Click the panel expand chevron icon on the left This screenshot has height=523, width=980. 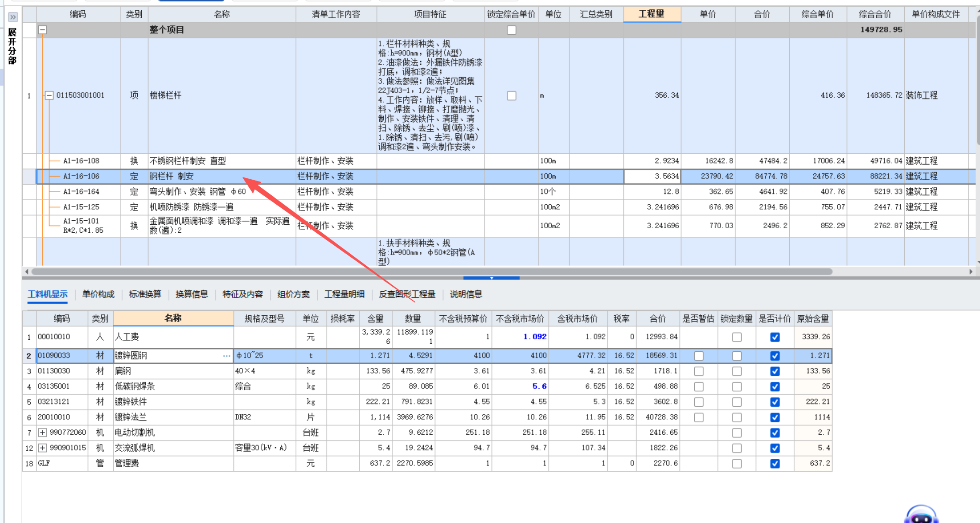point(12,16)
